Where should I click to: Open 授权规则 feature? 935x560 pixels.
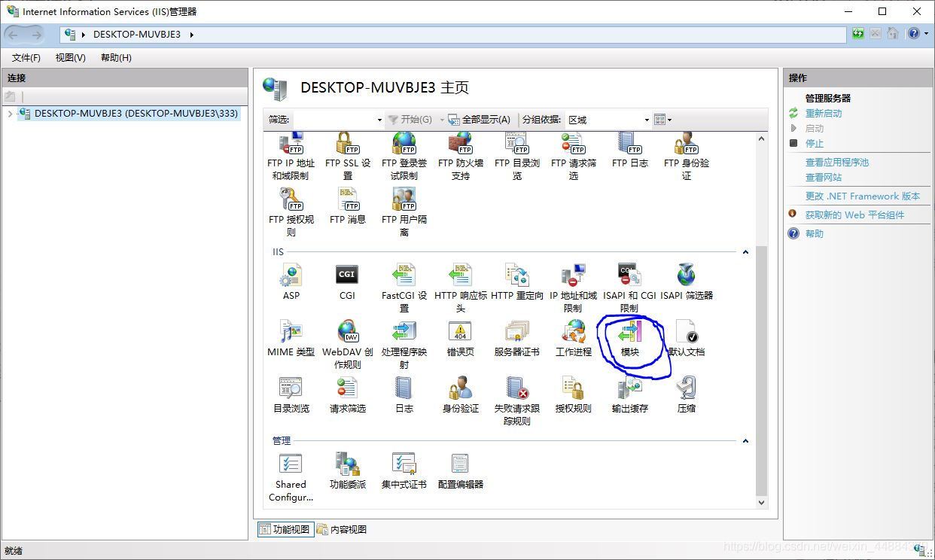(573, 394)
